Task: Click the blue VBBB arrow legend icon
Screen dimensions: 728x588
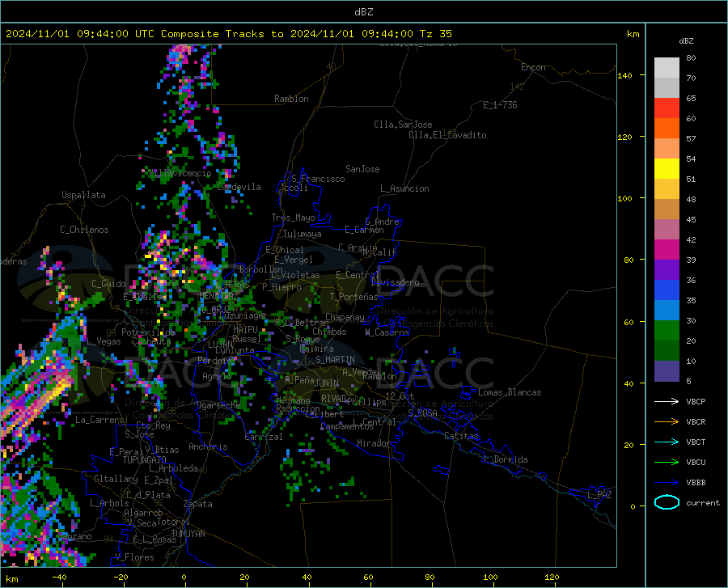Action: pyautogui.click(x=667, y=482)
